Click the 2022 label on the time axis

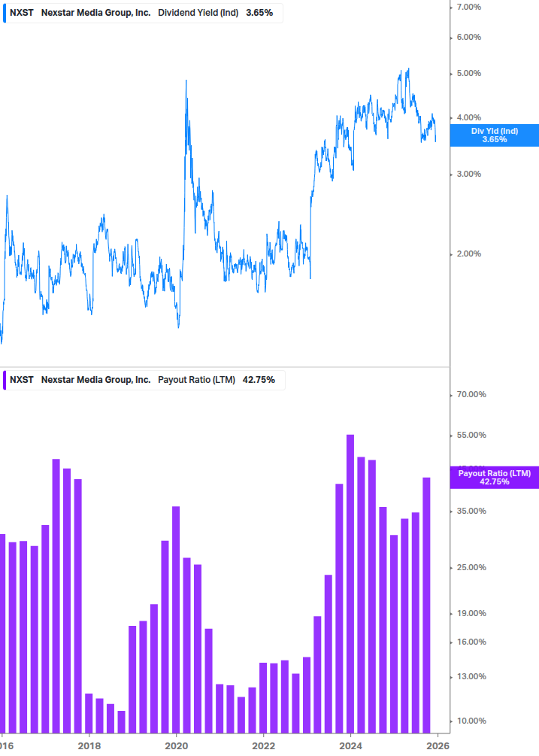pos(263,746)
